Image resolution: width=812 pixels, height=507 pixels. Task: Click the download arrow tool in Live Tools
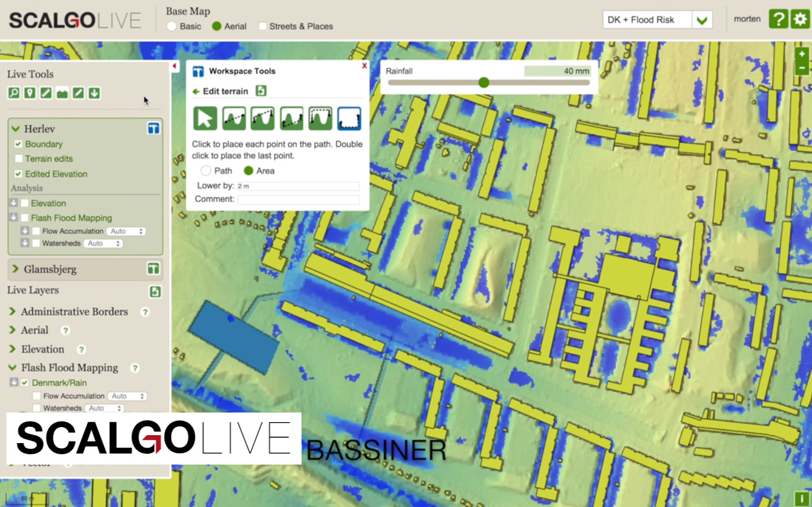coord(95,93)
